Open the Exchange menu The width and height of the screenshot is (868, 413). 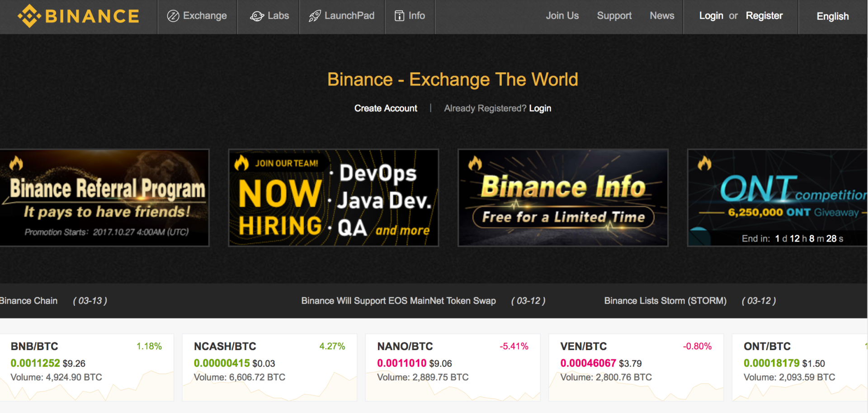tap(197, 16)
